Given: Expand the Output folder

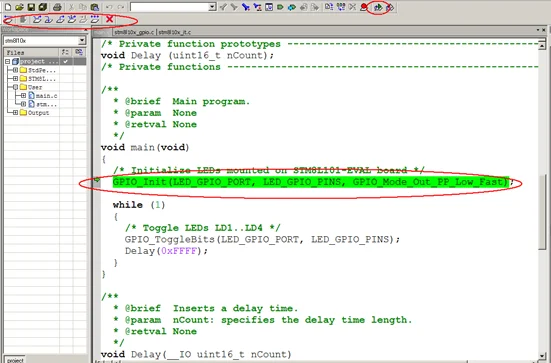Looking at the screenshot, I should (x=15, y=113).
